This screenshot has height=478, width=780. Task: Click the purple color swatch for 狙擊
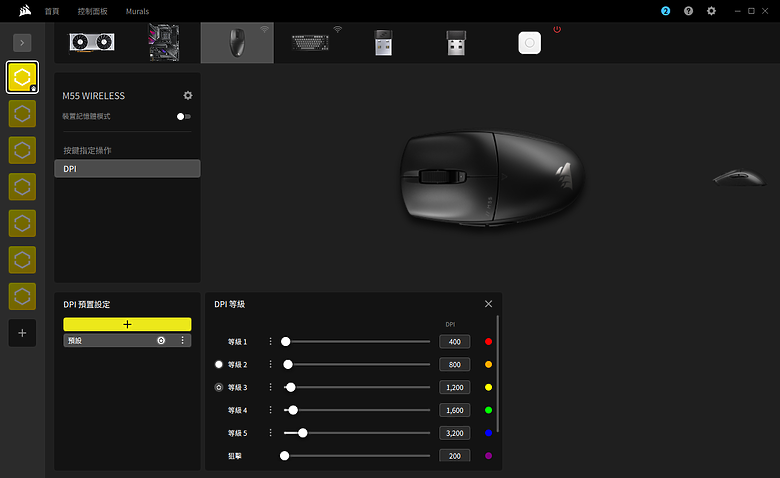click(x=488, y=456)
